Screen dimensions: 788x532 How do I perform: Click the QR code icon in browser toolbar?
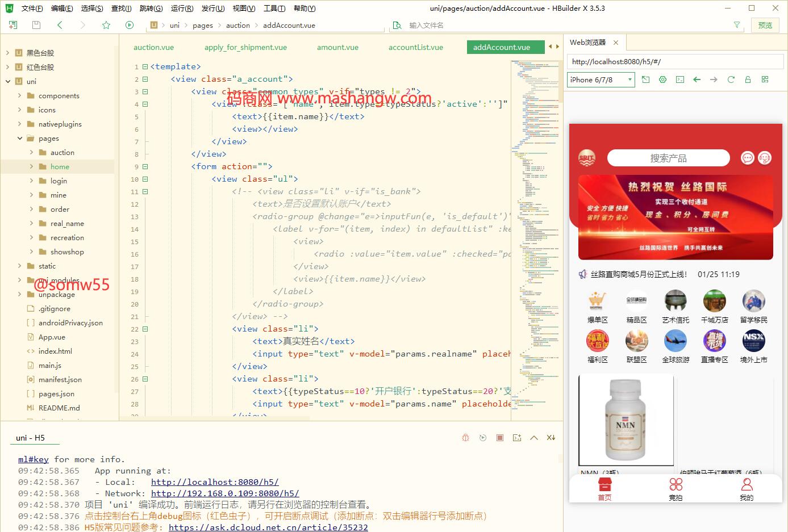pos(765,79)
